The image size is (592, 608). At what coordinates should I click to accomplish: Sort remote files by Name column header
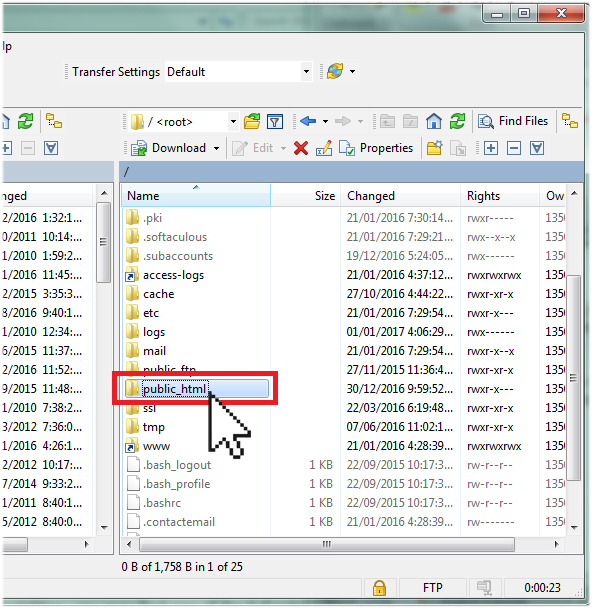196,195
